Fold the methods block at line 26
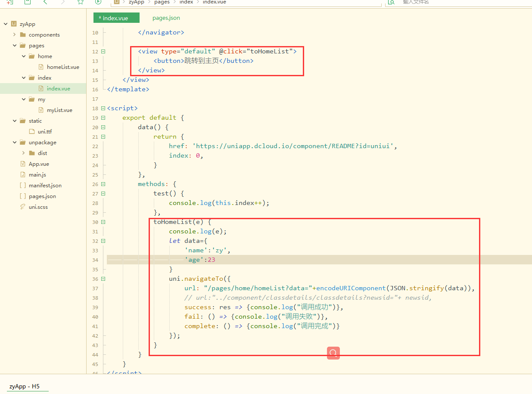 103,184
